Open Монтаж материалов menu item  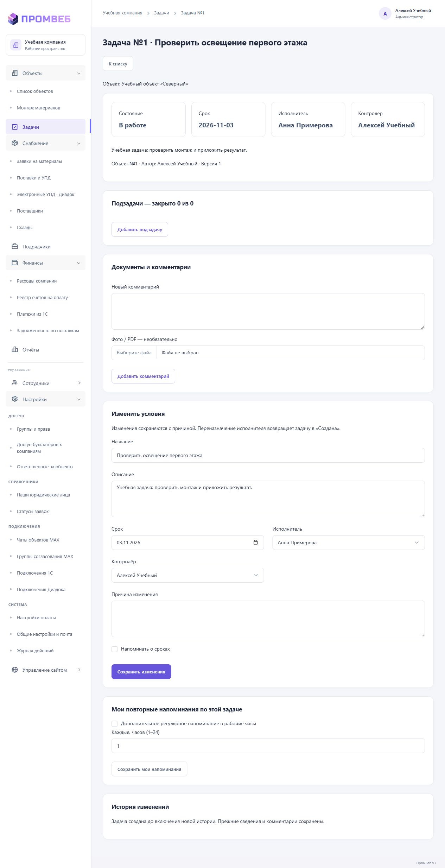point(38,108)
